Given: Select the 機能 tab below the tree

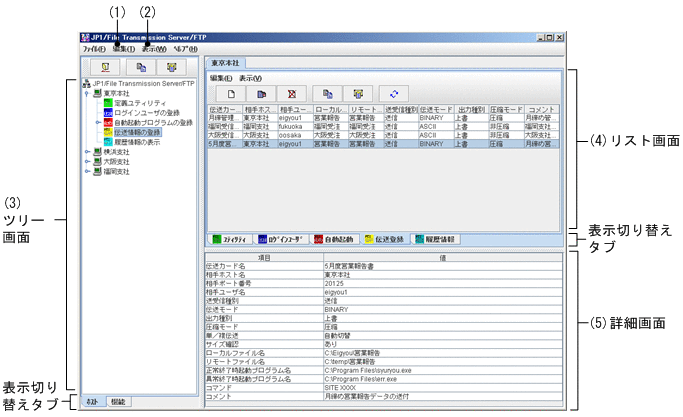Looking at the screenshot, I should pos(118,401).
